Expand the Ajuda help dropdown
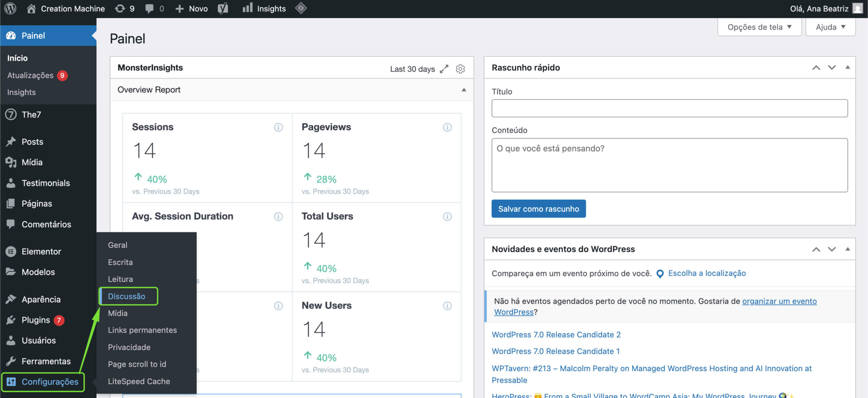 tap(830, 27)
